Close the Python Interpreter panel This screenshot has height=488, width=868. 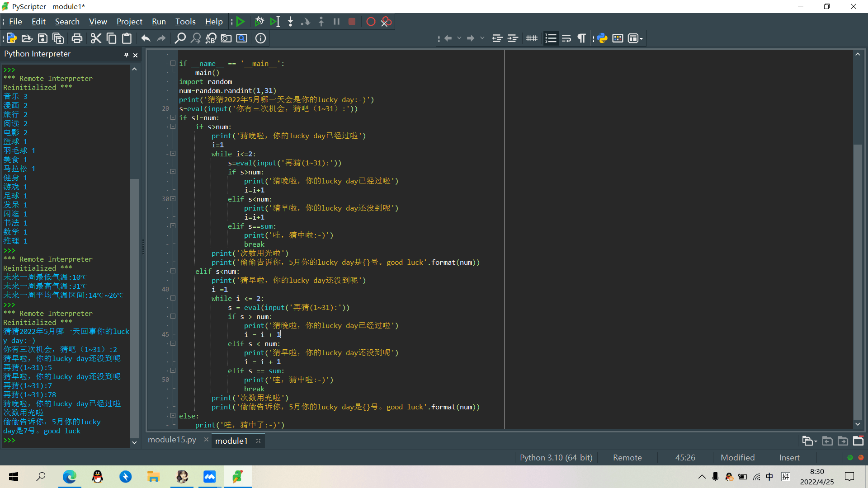tap(135, 55)
